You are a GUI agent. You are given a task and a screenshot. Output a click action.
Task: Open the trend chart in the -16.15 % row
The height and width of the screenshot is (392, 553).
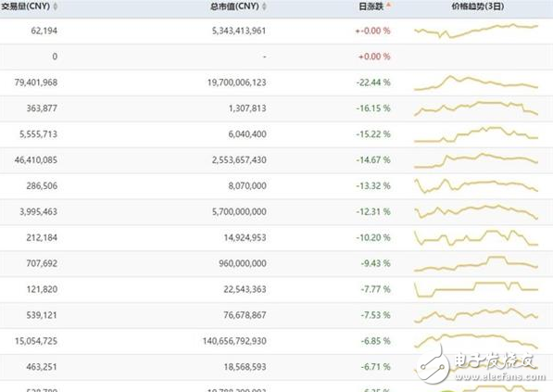tap(476, 108)
